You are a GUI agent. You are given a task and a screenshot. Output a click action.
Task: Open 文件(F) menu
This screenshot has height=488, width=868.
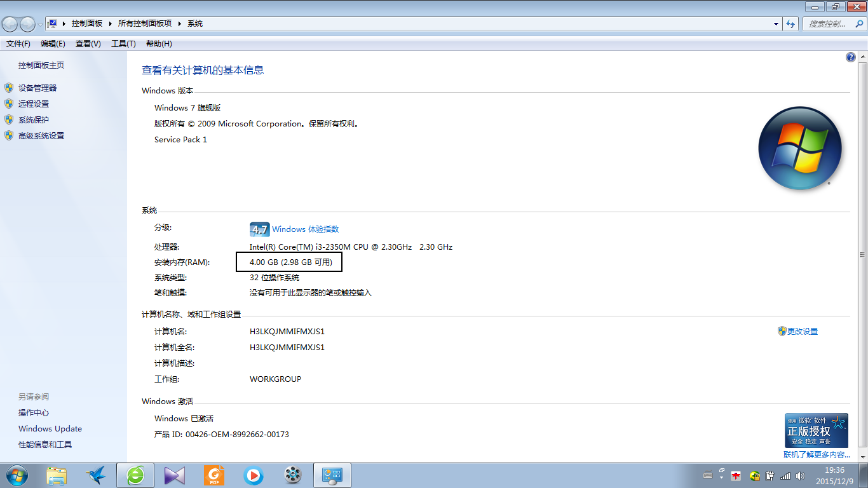point(18,43)
